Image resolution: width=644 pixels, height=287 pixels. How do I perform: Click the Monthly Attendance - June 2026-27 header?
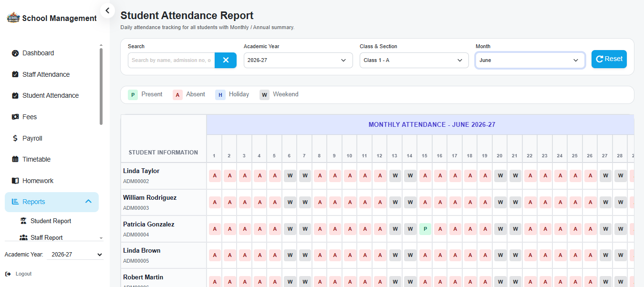coord(432,124)
